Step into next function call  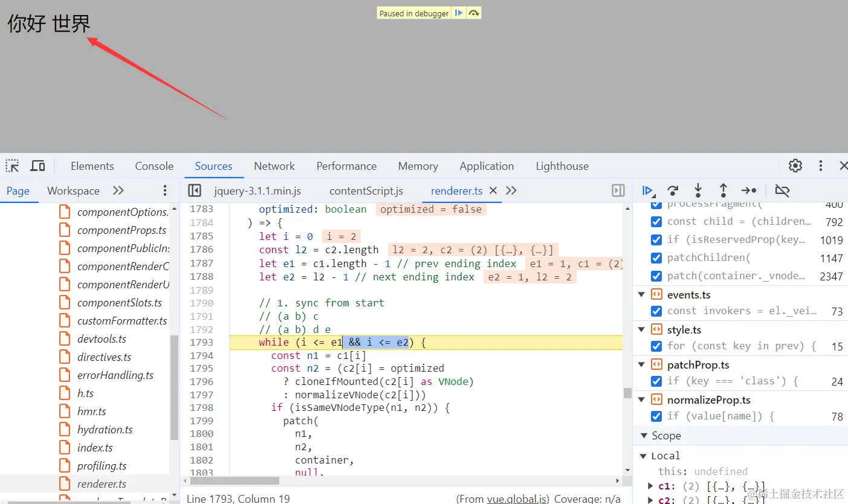(x=698, y=190)
